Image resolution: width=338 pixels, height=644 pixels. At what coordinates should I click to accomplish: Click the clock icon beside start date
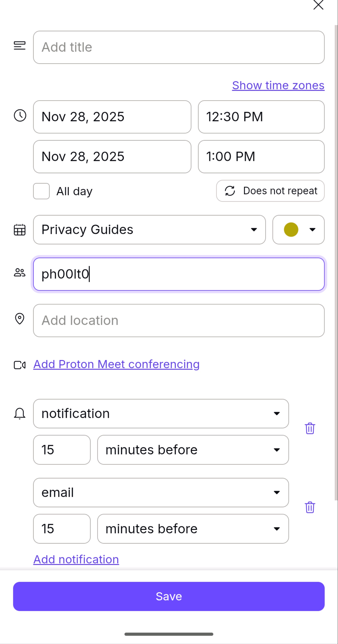(x=20, y=115)
